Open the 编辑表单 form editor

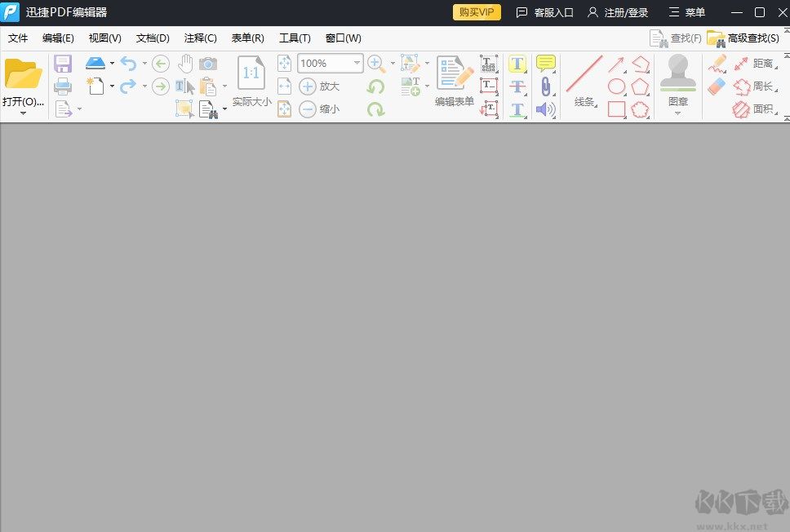[x=454, y=78]
